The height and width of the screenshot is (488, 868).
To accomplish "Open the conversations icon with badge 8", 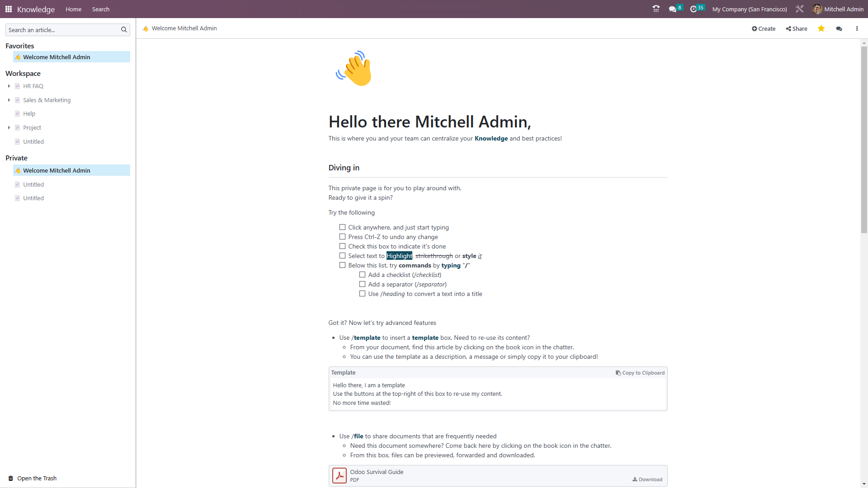I will [675, 9].
